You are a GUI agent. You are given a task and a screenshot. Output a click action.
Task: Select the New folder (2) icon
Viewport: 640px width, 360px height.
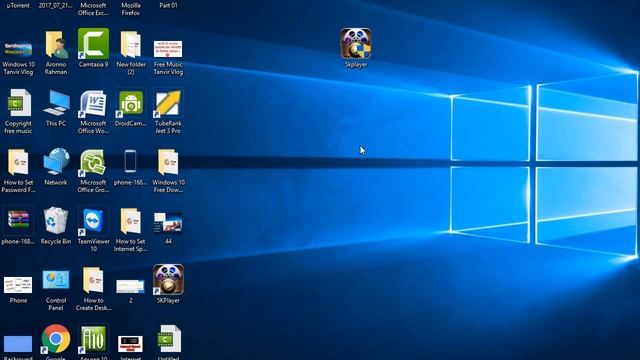click(x=131, y=44)
